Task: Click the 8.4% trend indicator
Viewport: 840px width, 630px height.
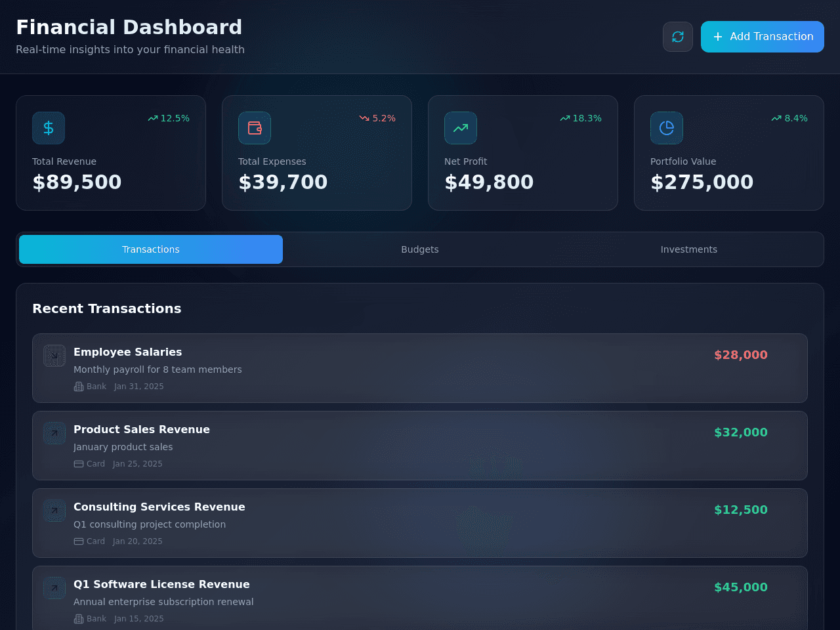Action: click(x=789, y=118)
